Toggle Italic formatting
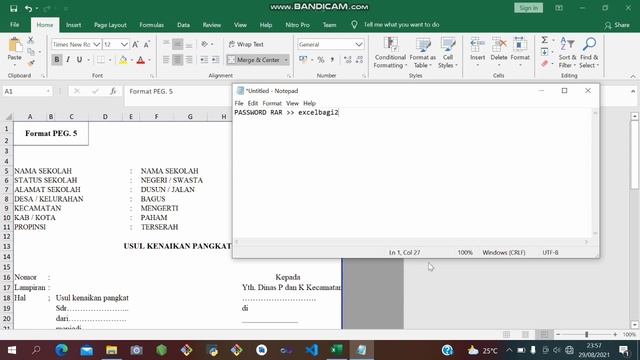The height and width of the screenshot is (360, 640). [68, 60]
